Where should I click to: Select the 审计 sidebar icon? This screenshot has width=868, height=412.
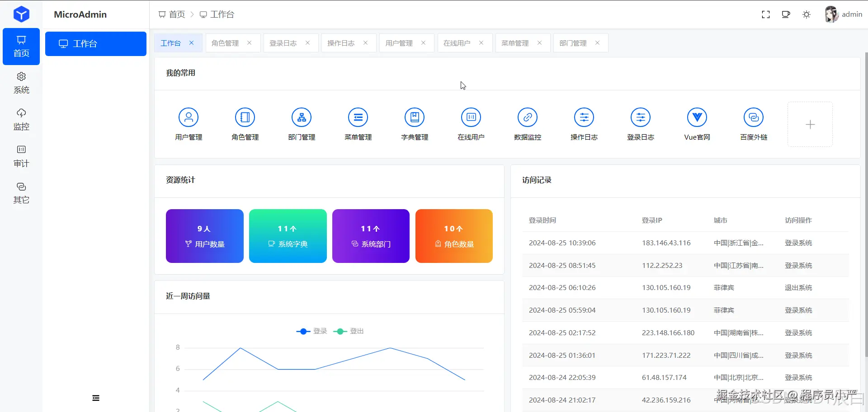pos(21,156)
